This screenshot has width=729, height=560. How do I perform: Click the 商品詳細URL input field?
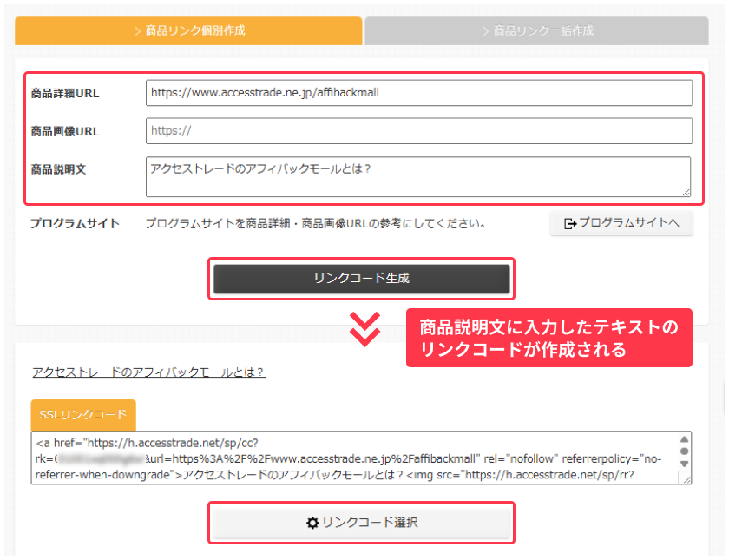pyautogui.click(x=419, y=93)
